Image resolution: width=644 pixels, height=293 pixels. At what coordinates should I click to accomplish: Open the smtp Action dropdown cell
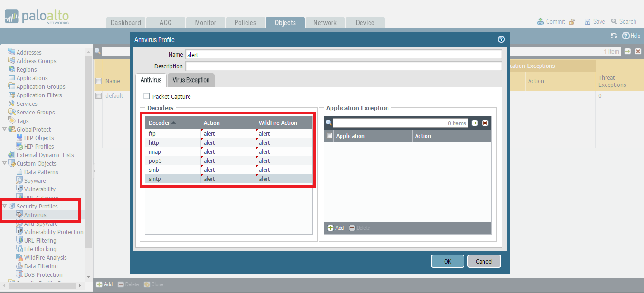(x=228, y=179)
